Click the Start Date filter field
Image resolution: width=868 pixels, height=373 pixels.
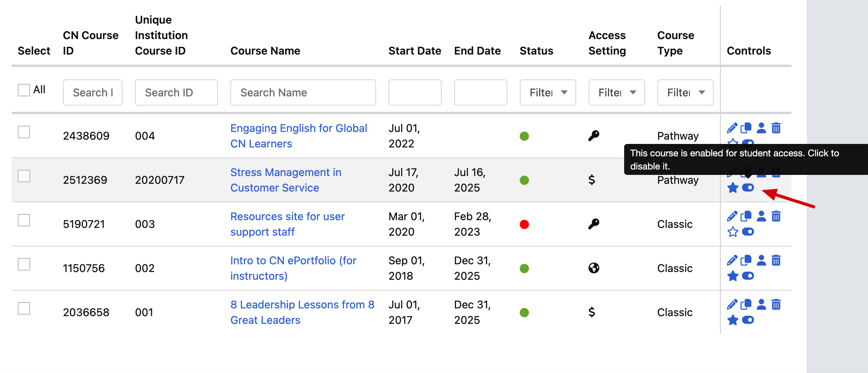point(415,92)
